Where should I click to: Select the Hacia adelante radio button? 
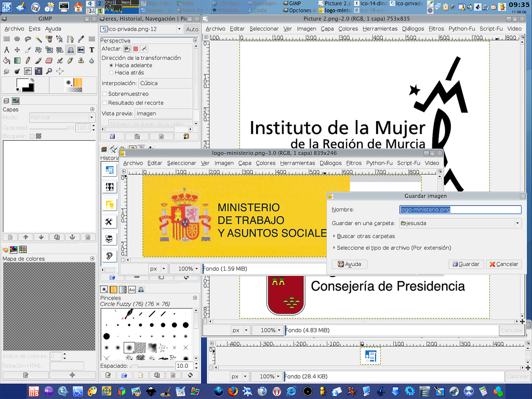click(x=111, y=65)
